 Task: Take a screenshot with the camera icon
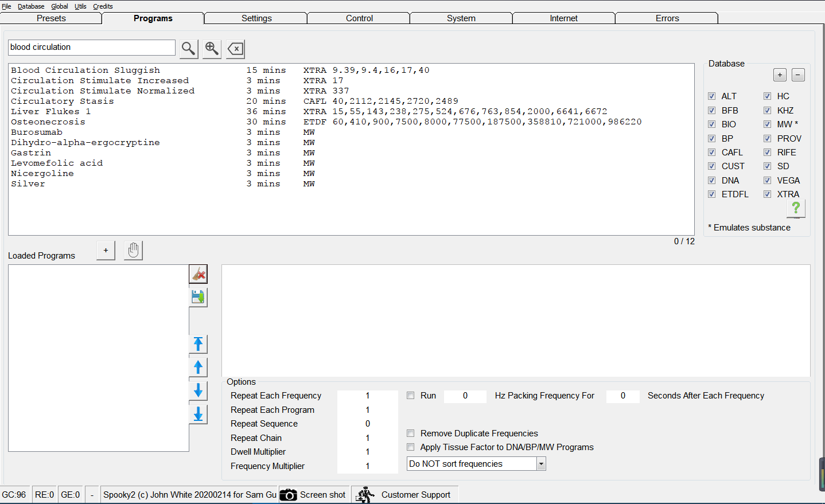tap(289, 495)
